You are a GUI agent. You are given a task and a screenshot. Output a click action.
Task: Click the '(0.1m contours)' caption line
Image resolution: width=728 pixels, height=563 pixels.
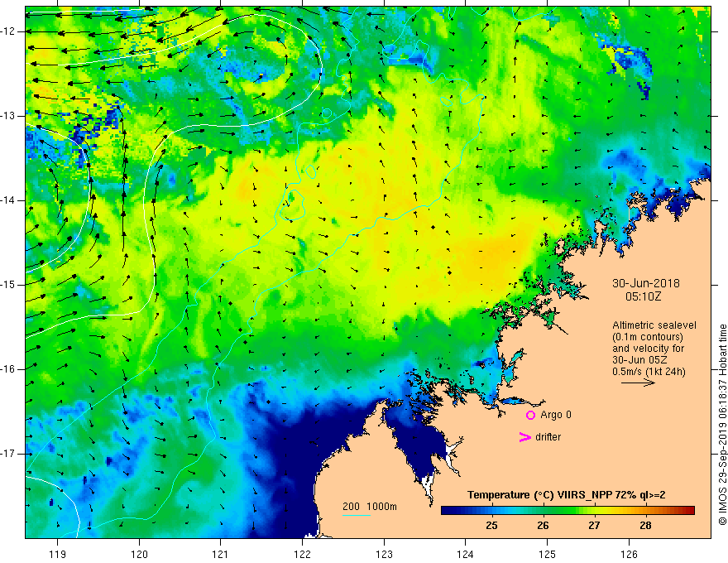(x=648, y=337)
